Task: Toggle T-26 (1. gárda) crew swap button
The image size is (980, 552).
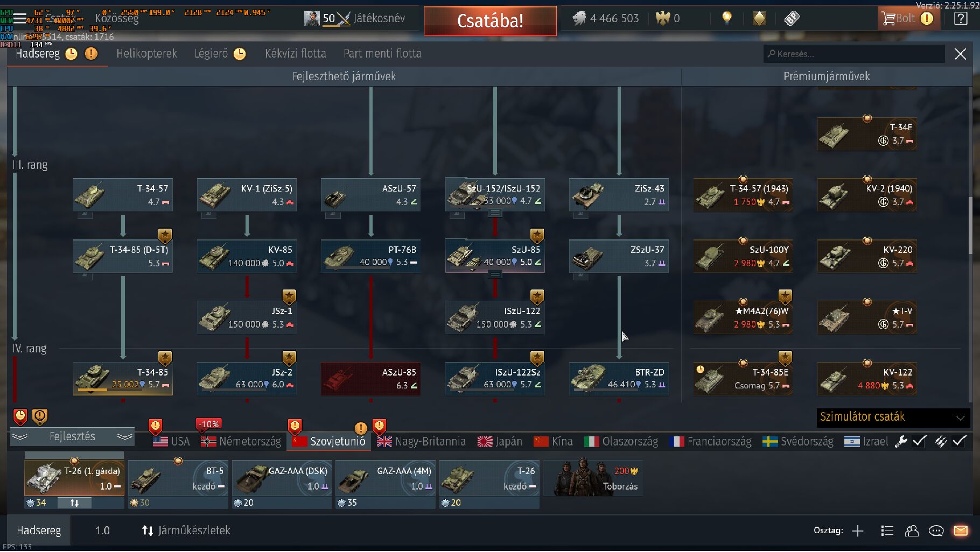Action: 74,503
